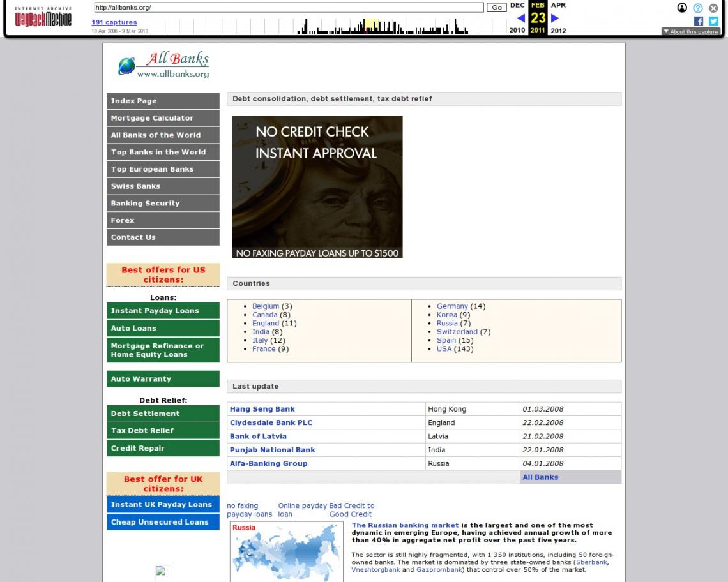This screenshot has width=728, height=582.
Task: Open the India country link
Action: pyautogui.click(x=261, y=332)
